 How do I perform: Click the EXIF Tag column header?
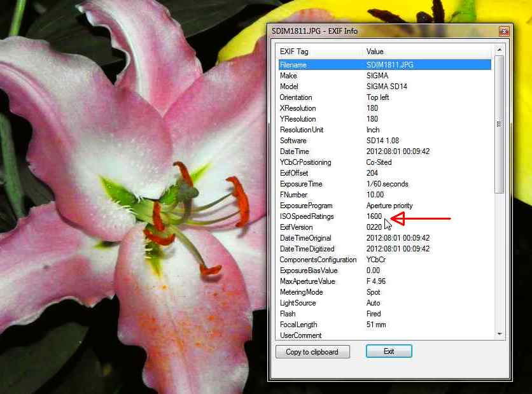tap(321, 52)
